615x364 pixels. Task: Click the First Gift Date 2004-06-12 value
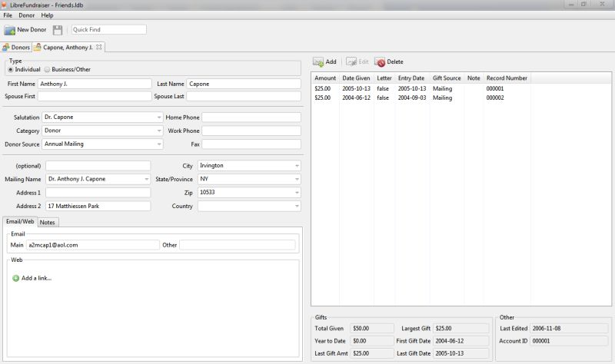[461, 341]
